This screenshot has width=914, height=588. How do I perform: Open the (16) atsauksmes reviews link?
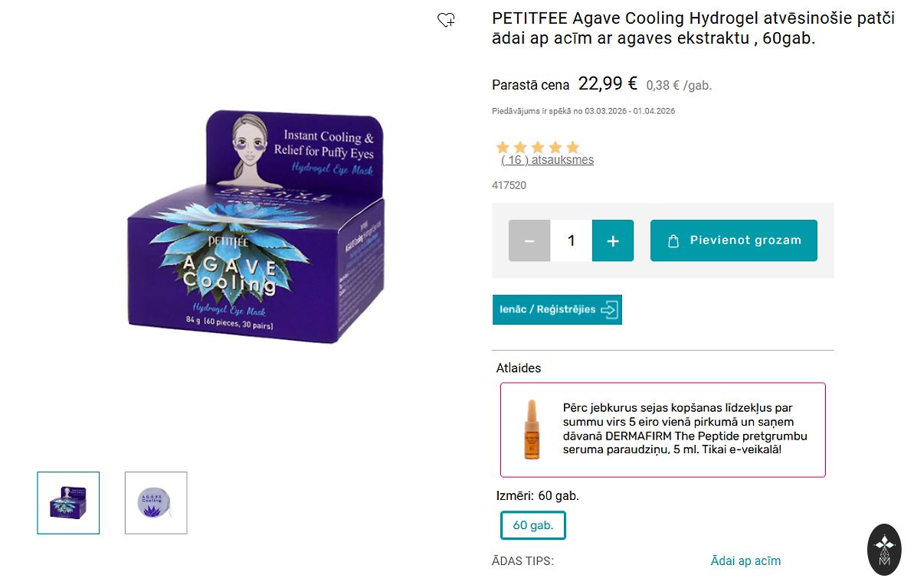(547, 160)
